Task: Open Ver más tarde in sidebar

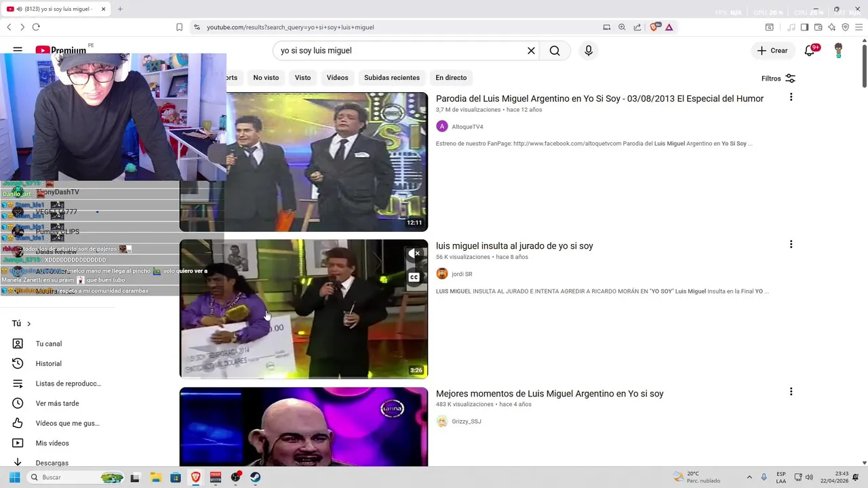Action: click(x=57, y=403)
